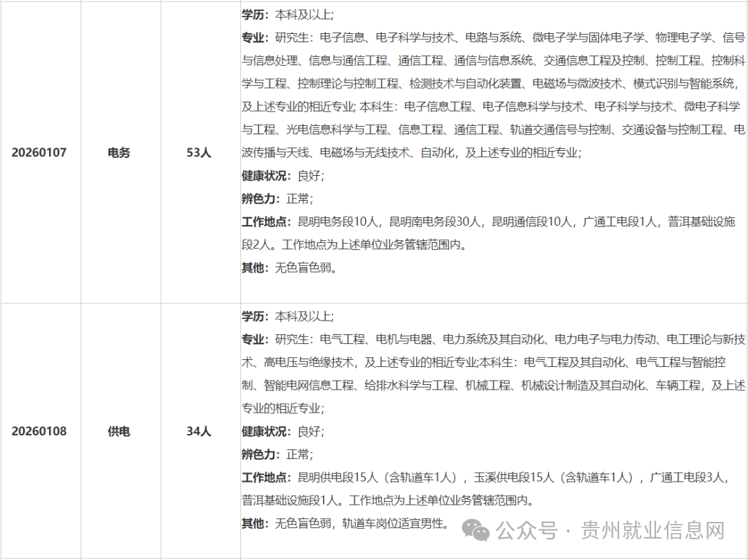
Task: Select the 34人 recruitment quota cell
Action: pyautogui.click(x=199, y=431)
